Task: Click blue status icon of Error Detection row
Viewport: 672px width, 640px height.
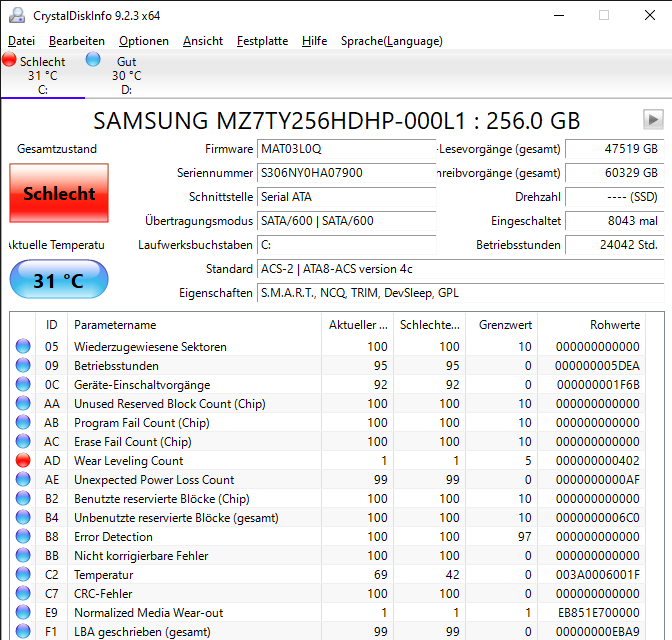Action: tap(23, 536)
